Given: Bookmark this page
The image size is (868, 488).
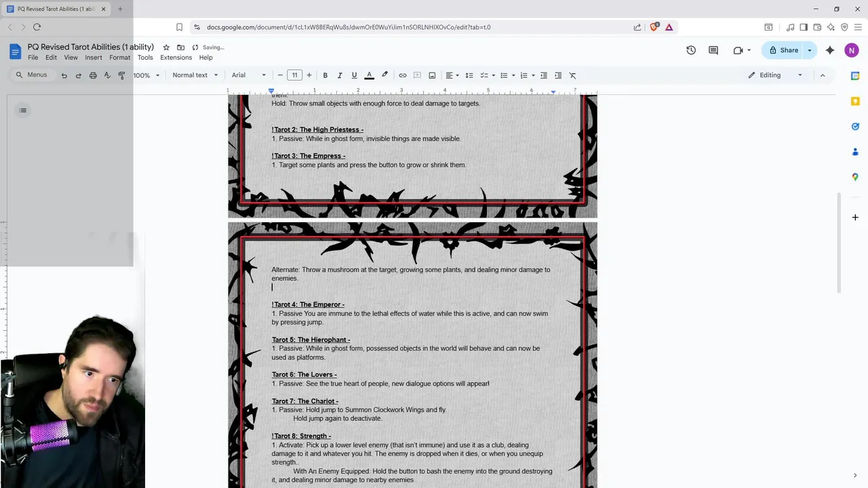Looking at the screenshot, I should [179, 27].
